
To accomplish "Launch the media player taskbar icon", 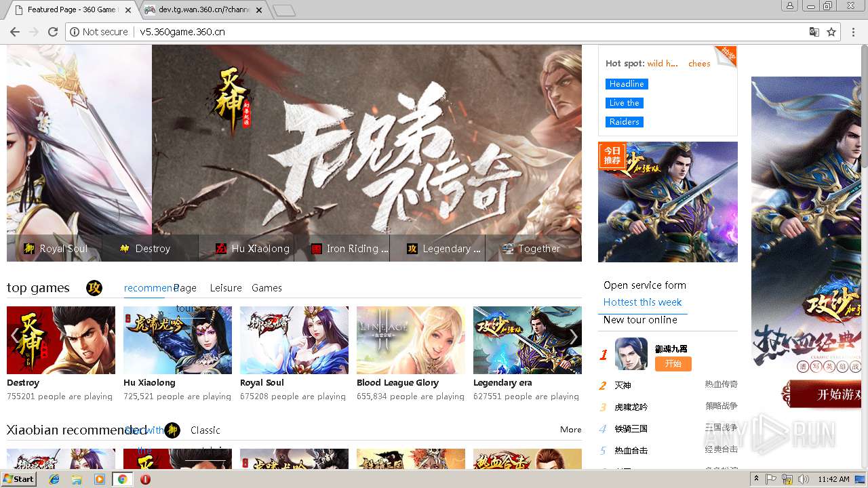I will (100, 479).
